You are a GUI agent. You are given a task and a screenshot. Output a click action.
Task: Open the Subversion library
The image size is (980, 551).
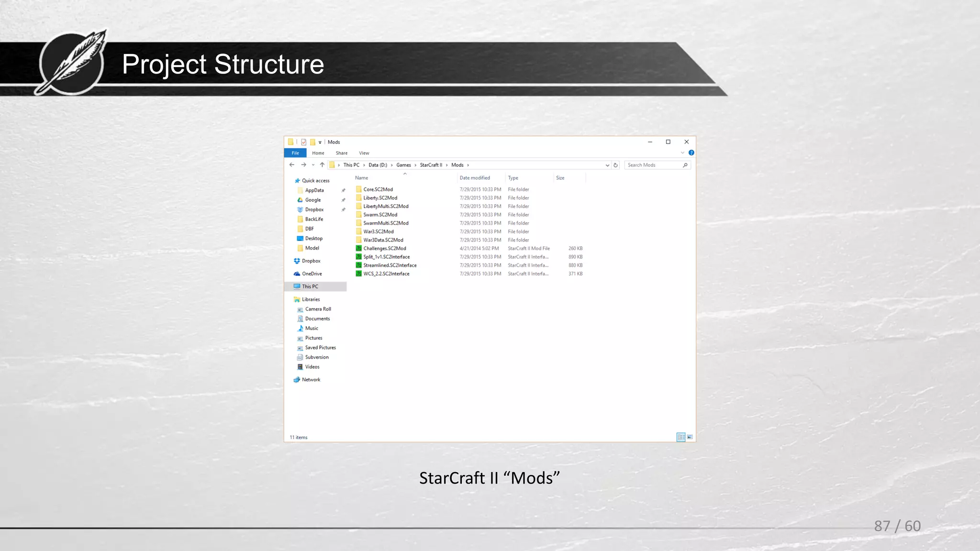pos(317,357)
